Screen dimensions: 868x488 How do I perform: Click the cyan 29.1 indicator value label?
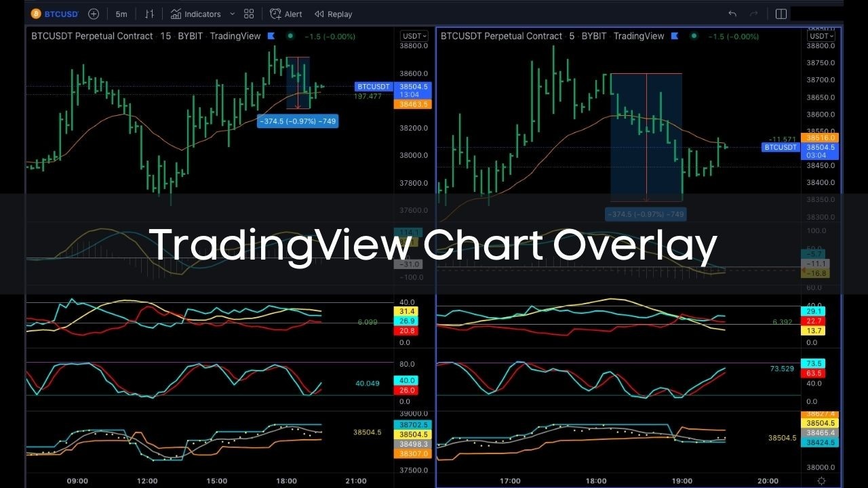click(x=814, y=311)
